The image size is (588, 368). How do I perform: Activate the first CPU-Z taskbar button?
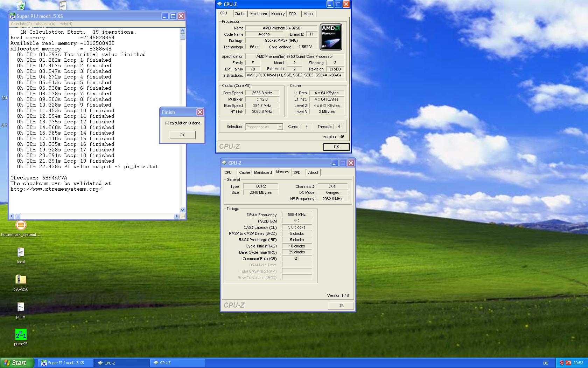121,363
